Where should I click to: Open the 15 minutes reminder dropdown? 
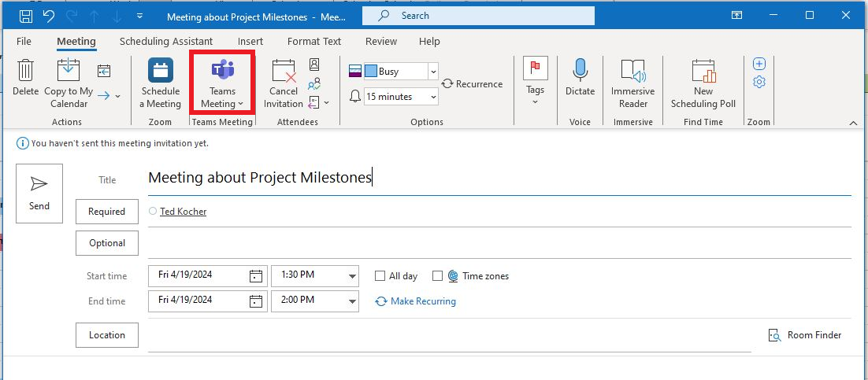(433, 97)
